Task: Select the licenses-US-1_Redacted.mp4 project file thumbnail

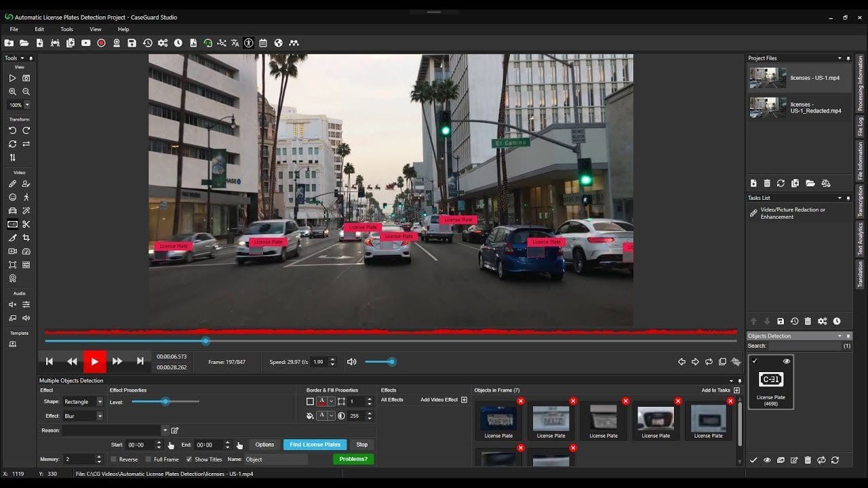Action: (767, 107)
